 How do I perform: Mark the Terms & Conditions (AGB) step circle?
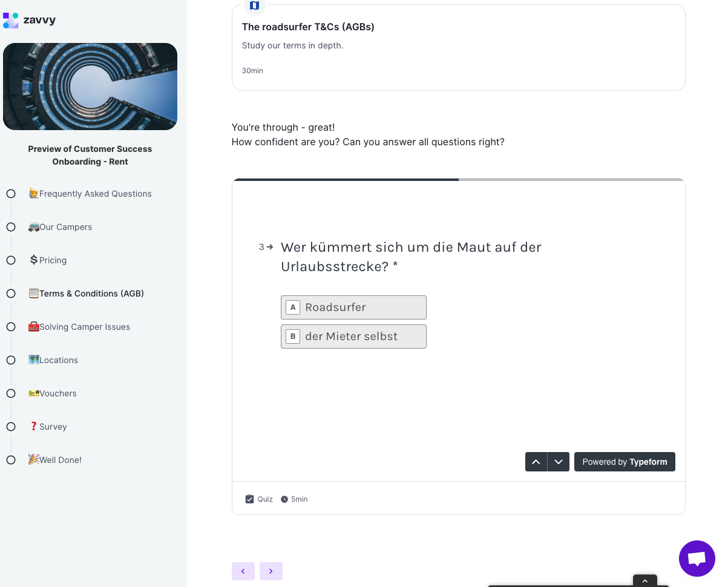pyautogui.click(x=11, y=293)
